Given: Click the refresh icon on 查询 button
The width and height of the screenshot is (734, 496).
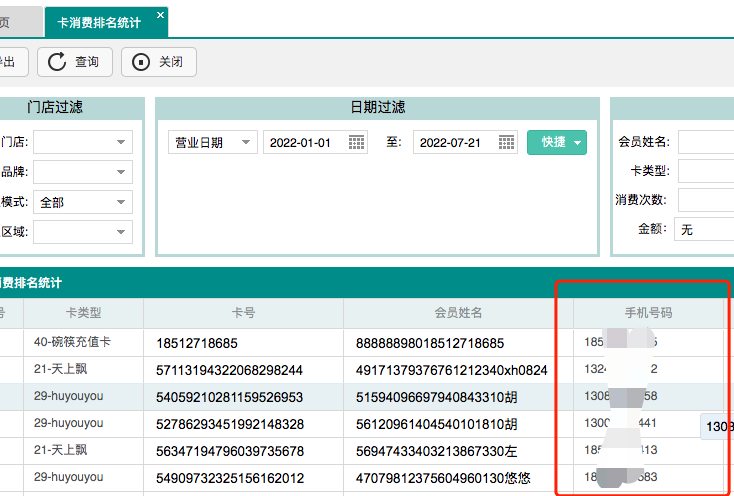Looking at the screenshot, I should [x=56, y=62].
